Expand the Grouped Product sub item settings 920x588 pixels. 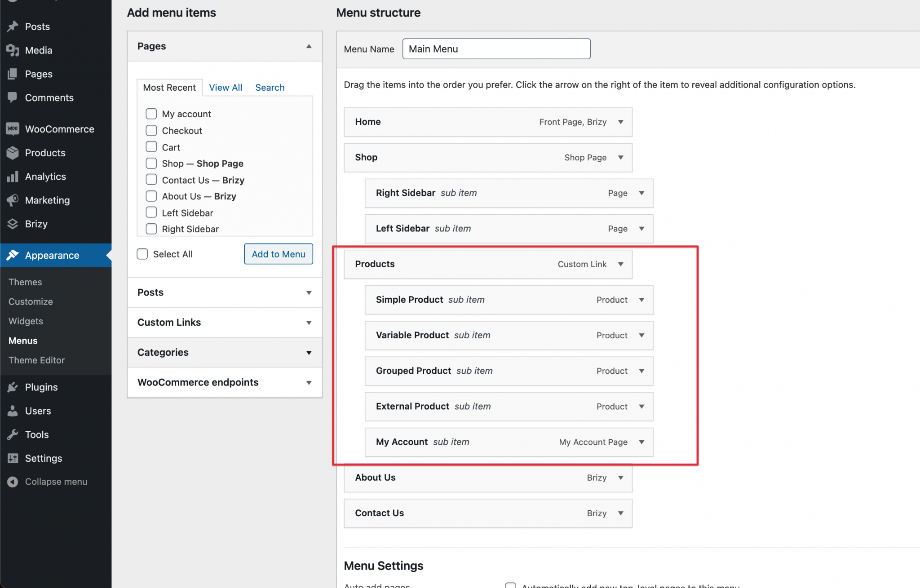641,371
